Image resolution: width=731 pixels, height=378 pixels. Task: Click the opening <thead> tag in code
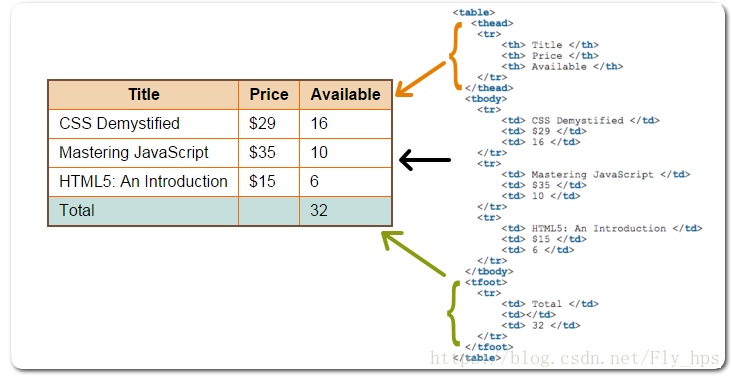[x=492, y=23]
